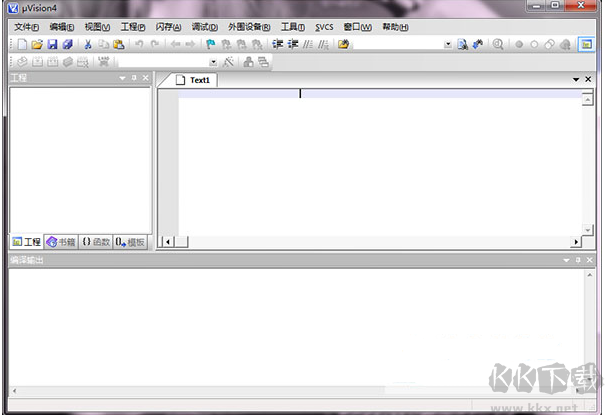
Task: Open the editor tab list dropdown arrow
Action: pyautogui.click(x=575, y=79)
